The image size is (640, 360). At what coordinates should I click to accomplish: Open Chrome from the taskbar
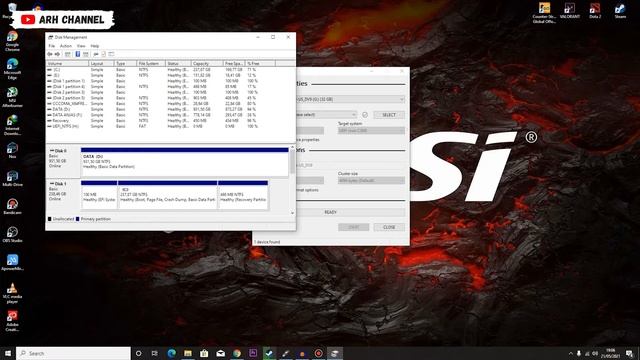(x=237, y=353)
